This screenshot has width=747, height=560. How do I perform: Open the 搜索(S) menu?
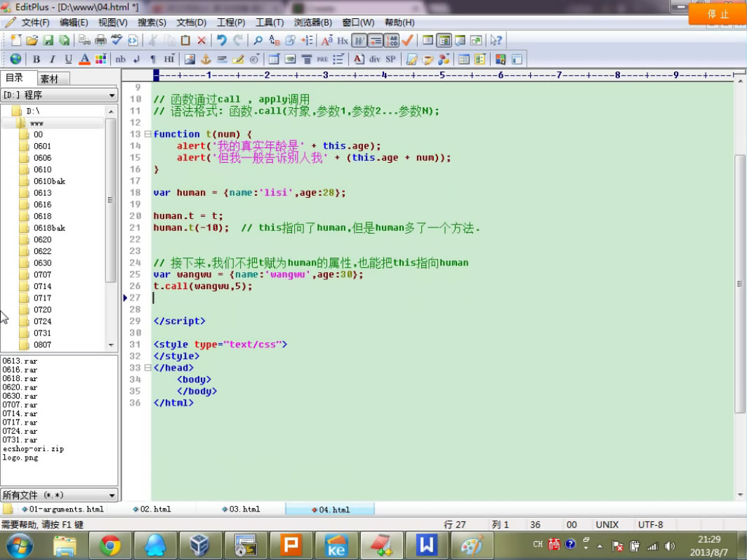(x=152, y=22)
